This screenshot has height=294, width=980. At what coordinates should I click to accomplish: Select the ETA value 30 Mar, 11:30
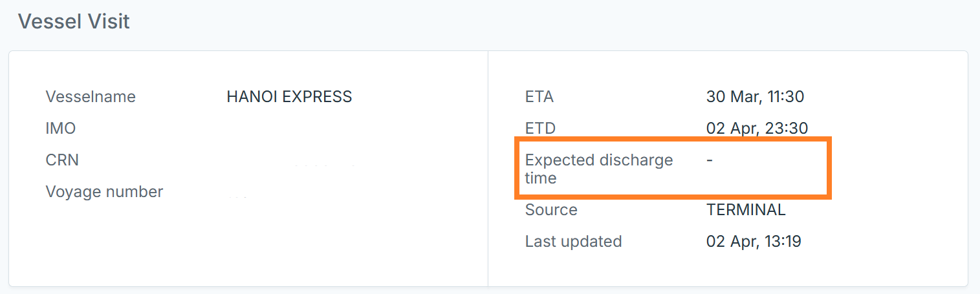(755, 97)
